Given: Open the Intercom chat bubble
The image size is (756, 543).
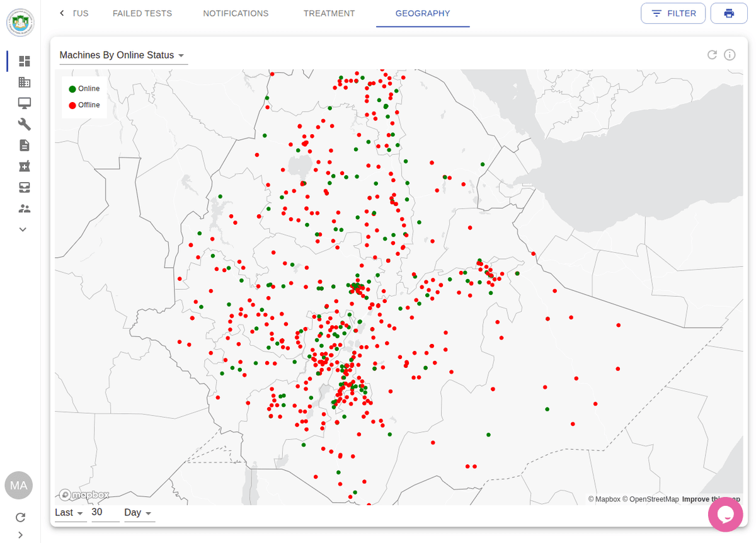Looking at the screenshot, I should coord(725,515).
